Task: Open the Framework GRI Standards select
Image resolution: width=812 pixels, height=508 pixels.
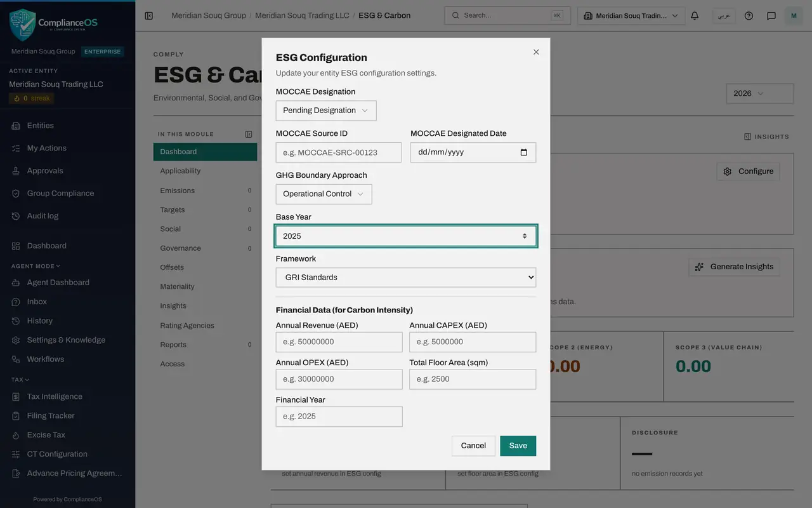Action: pyautogui.click(x=406, y=277)
